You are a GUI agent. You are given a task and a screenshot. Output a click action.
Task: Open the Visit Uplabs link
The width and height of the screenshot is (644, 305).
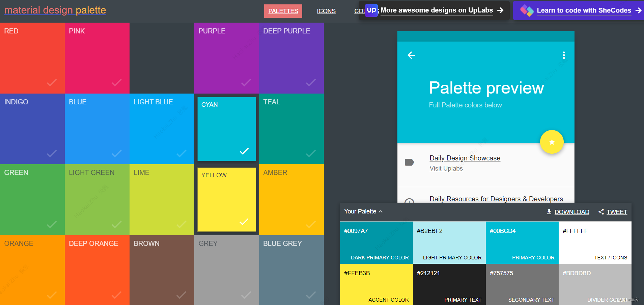[x=446, y=168]
